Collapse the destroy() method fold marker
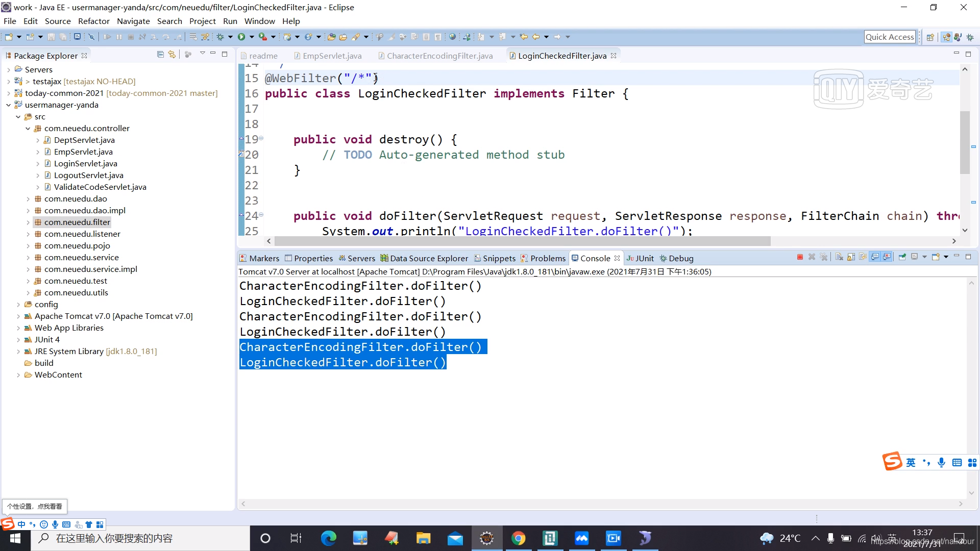980x551 pixels. pyautogui.click(x=261, y=138)
